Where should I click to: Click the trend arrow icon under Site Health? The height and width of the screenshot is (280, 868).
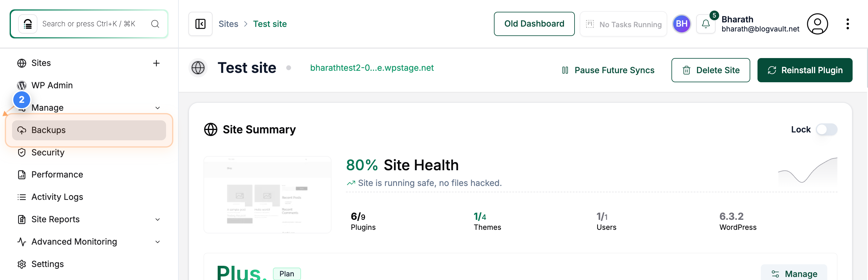coord(351,183)
